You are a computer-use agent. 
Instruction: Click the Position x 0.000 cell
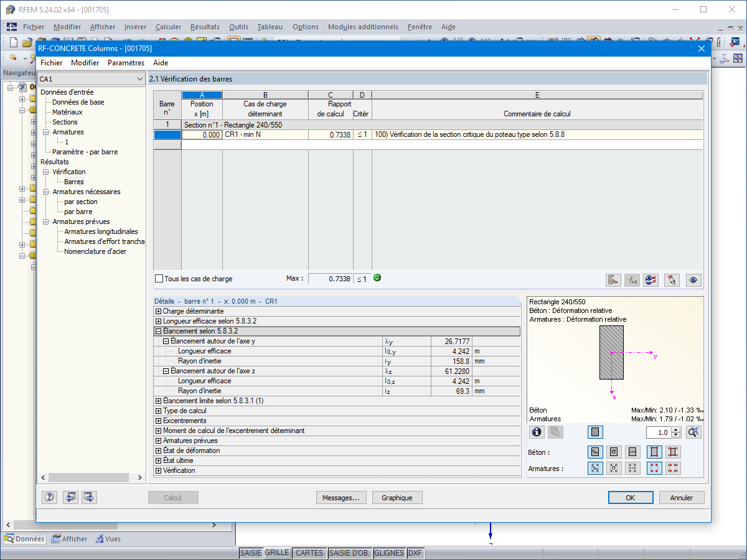pyautogui.click(x=202, y=134)
